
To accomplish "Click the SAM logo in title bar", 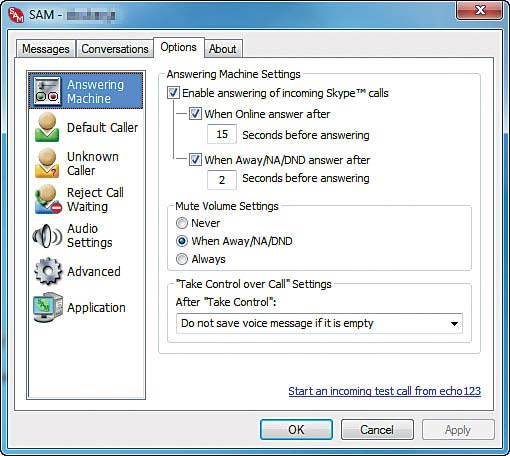I will coord(16,15).
